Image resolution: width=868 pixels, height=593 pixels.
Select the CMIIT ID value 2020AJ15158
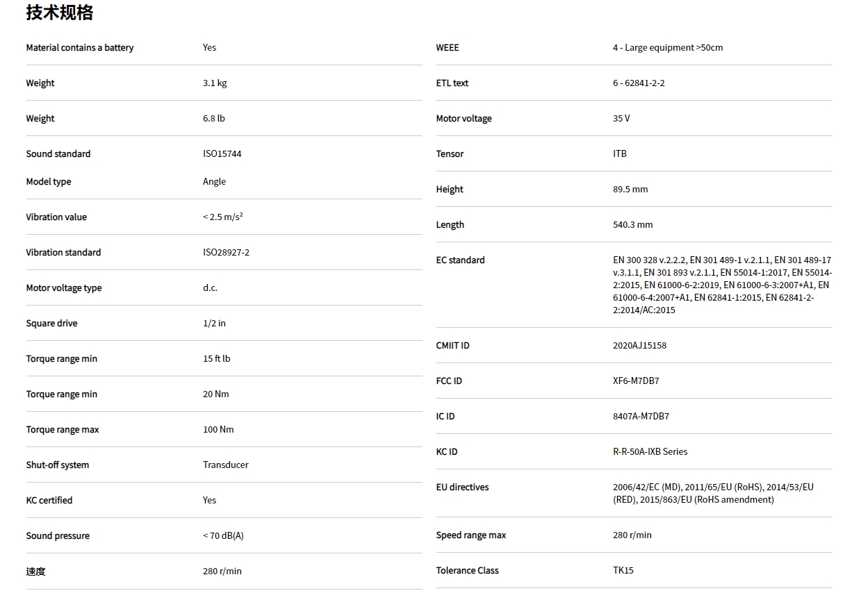click(639, 346)
